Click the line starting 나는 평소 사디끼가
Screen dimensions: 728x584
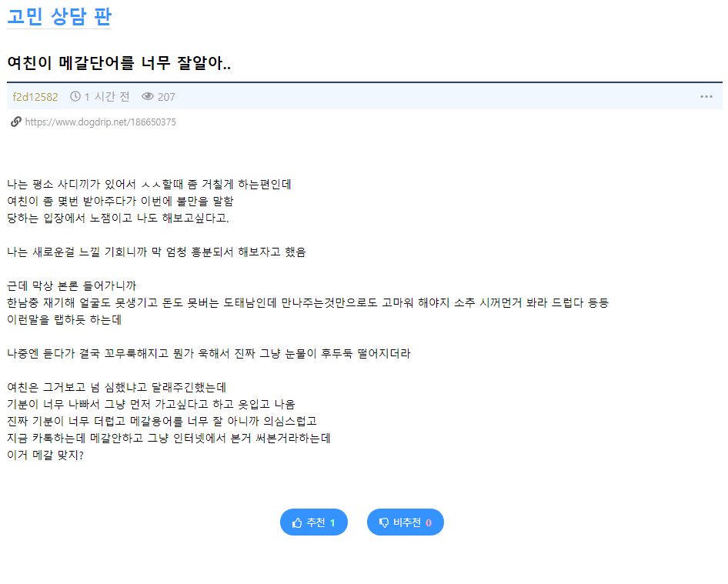coord(149,185)
